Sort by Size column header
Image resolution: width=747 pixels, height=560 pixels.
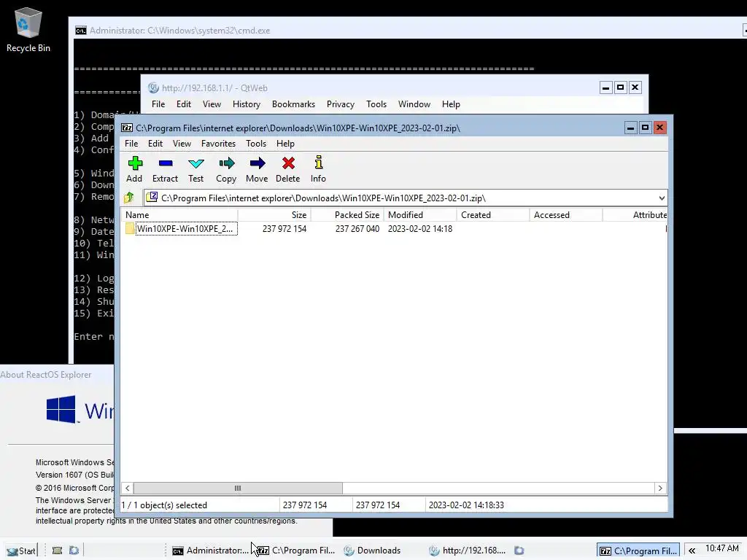pyautogui.click(x=274, y=215)
